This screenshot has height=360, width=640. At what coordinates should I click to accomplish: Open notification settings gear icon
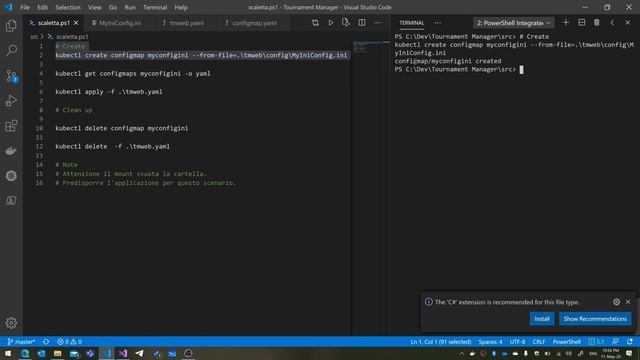[616, 302]
